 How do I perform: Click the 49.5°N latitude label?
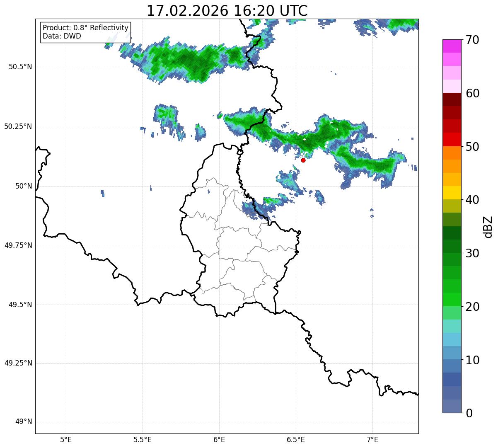point(20,305)
